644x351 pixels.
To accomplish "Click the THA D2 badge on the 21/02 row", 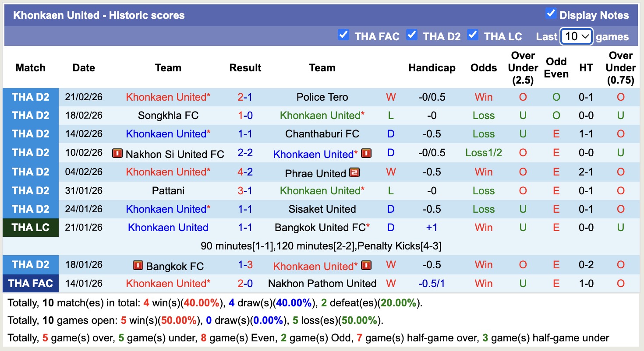I will 31,97.
